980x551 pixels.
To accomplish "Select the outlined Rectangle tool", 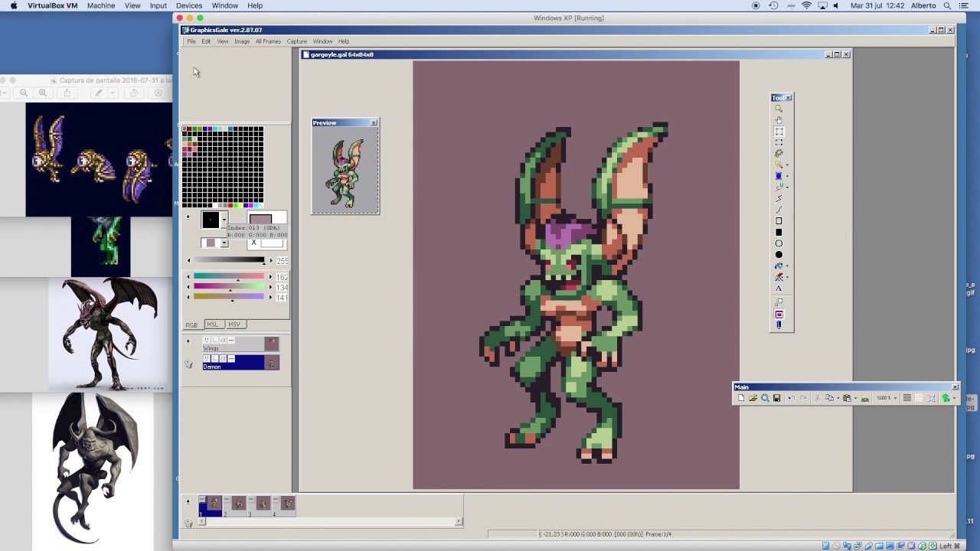I will pos(779,221).
